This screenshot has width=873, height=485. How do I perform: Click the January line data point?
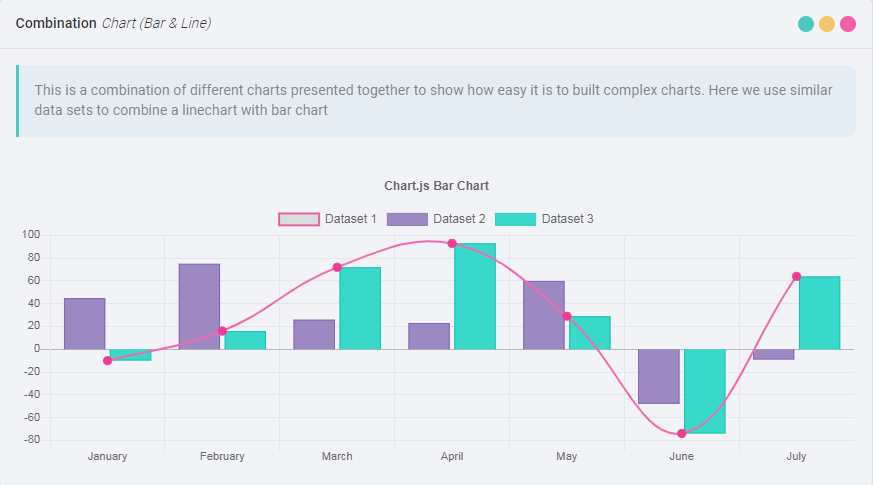tap(107, 360)
